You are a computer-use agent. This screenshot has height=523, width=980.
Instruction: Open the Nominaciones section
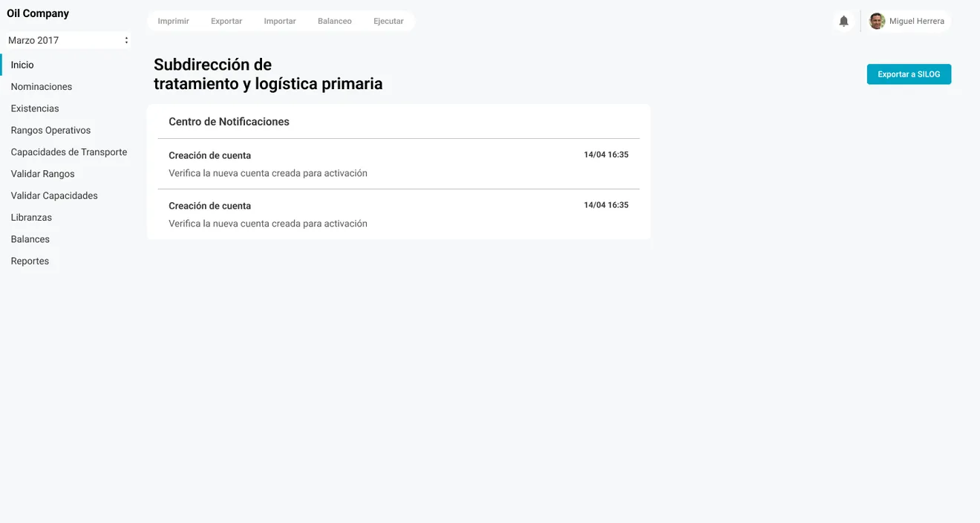42,87
